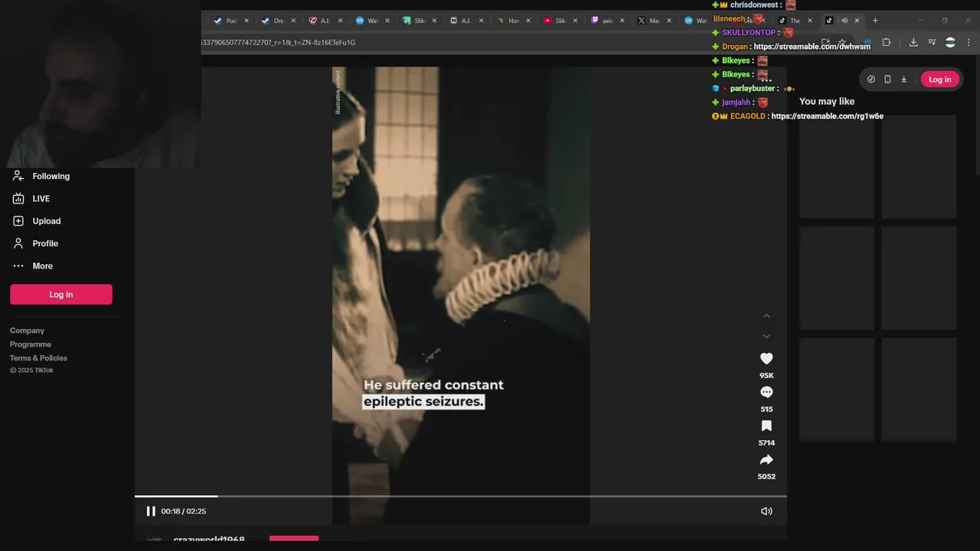980x551 pixels.
Task: Mute the video with the speaker icon
Action: coord(766,511)
